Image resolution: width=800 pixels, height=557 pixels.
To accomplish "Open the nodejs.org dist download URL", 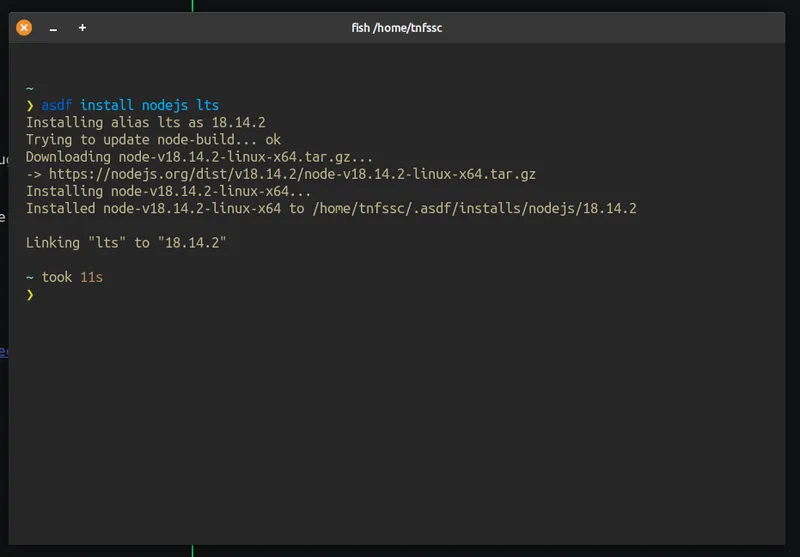I will point(292,174).
